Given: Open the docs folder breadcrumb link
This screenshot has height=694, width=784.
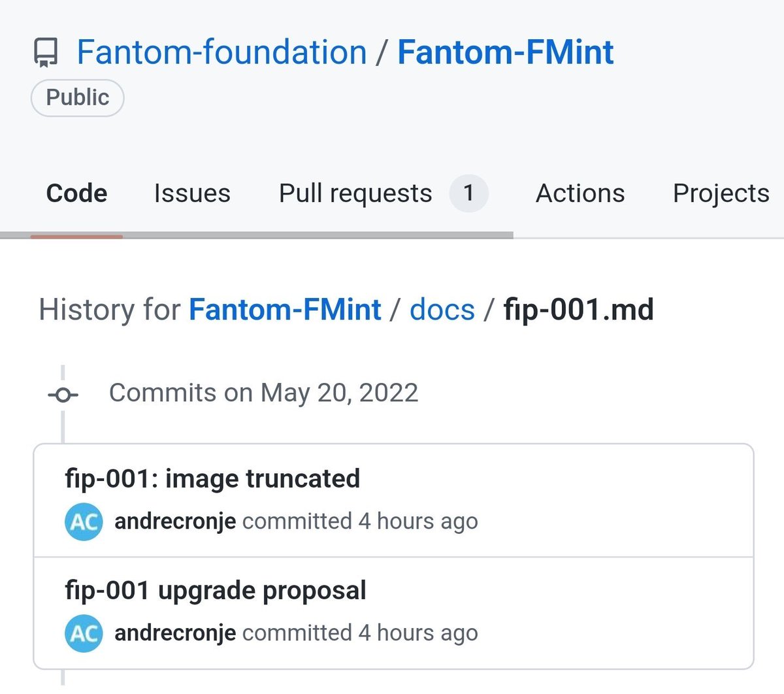Looking at the screenshot, I should 442,309.
